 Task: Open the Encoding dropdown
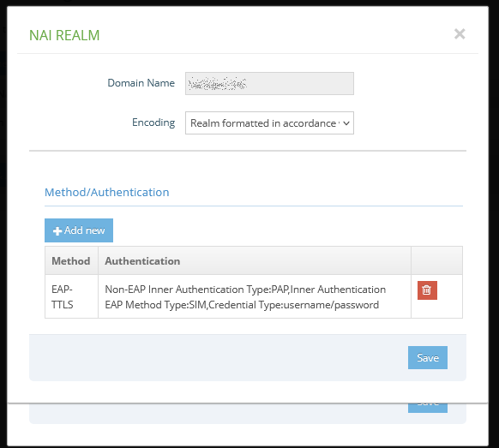coord(269,122)
